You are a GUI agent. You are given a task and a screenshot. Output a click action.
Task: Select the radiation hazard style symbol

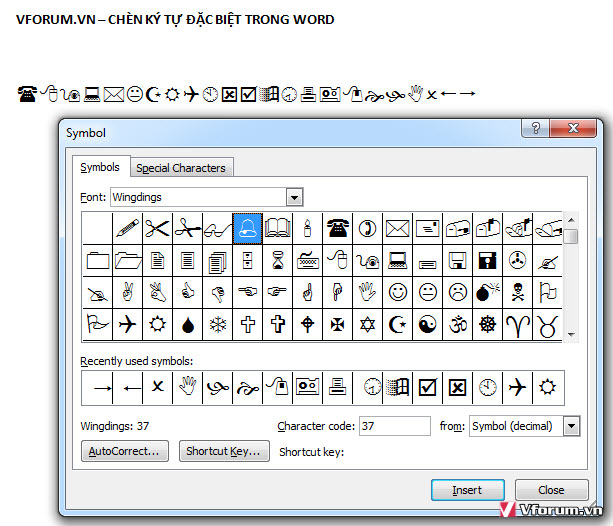tap(518, 260)
